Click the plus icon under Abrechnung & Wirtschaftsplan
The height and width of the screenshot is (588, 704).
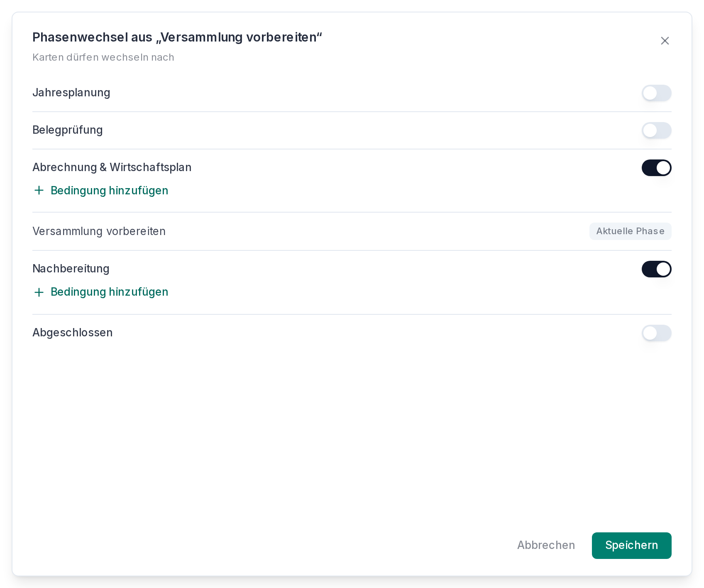pyautogui.click(x=39, y=191)
